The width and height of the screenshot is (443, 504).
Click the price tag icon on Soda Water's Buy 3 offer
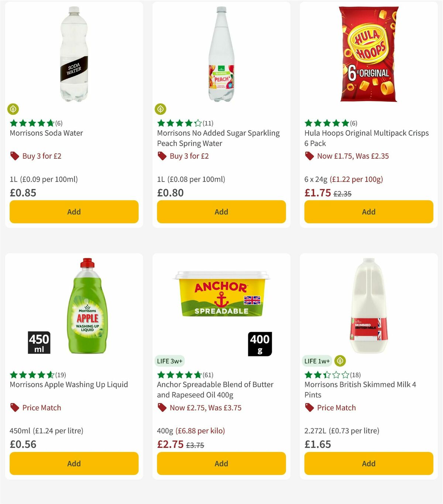(14, 156)
